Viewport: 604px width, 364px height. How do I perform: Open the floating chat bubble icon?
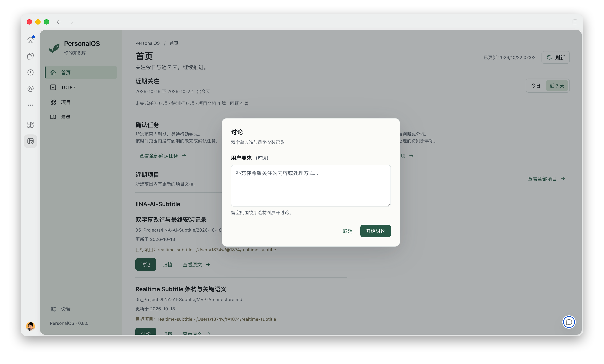[x=569, y=322]
